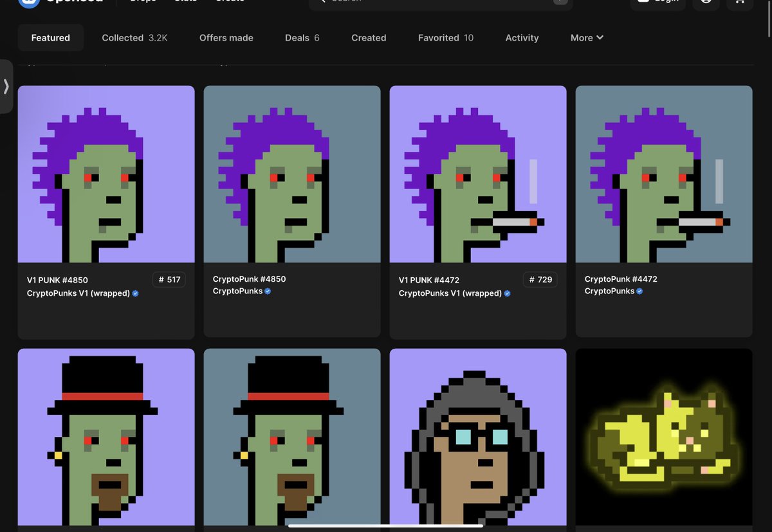Open the Collected 3.2K tab

[x=134, y=38]
